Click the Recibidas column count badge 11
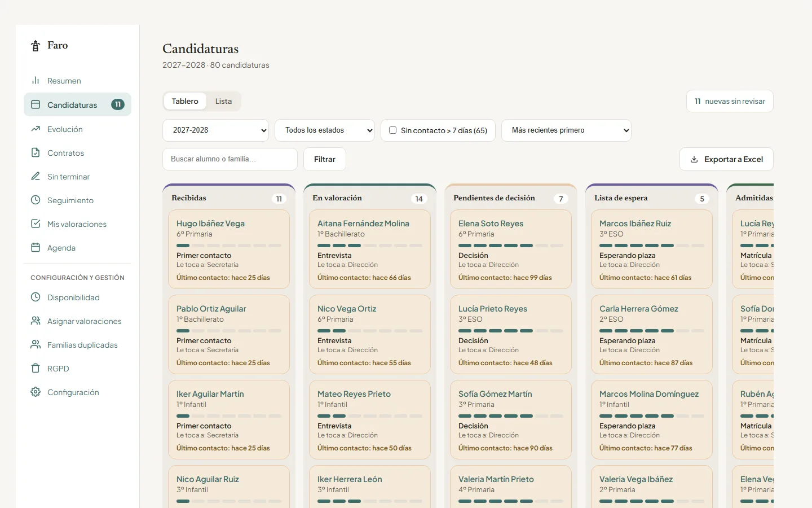 coord(279,199)
